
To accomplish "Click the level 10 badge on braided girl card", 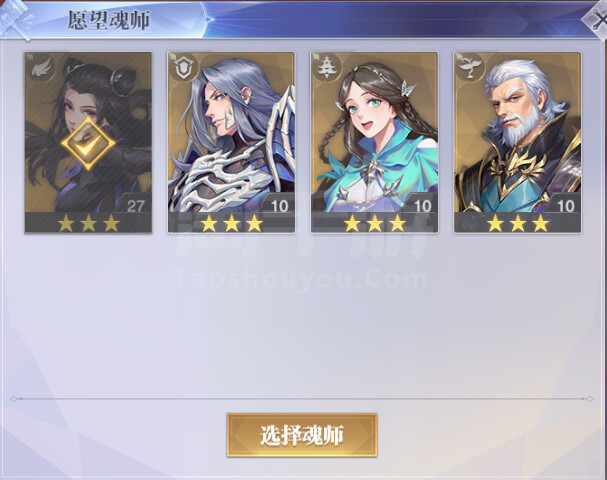I will coord(422,205).
